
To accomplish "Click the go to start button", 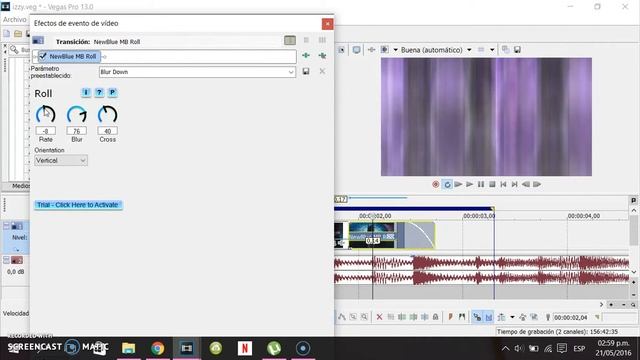I will (503, 184).
